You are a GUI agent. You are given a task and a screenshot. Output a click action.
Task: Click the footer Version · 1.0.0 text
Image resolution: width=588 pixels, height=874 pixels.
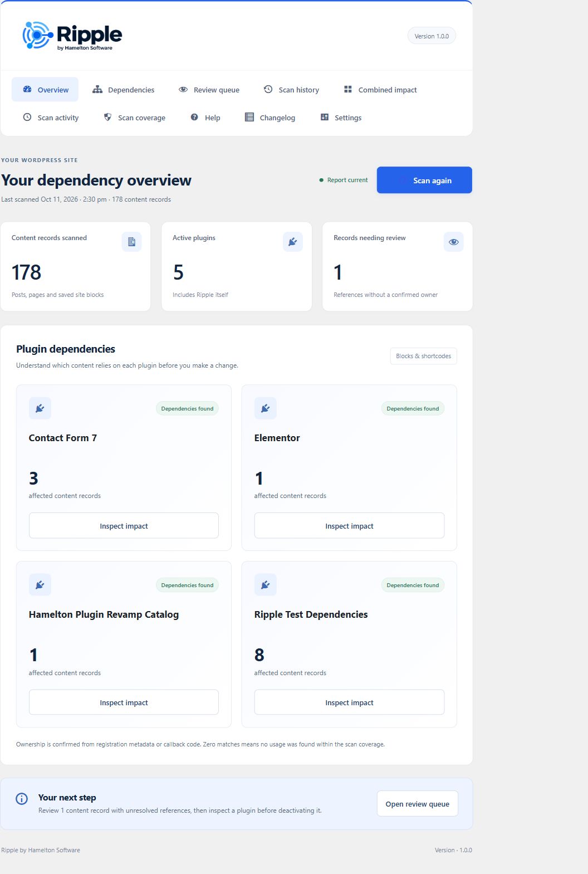(453, 850)
